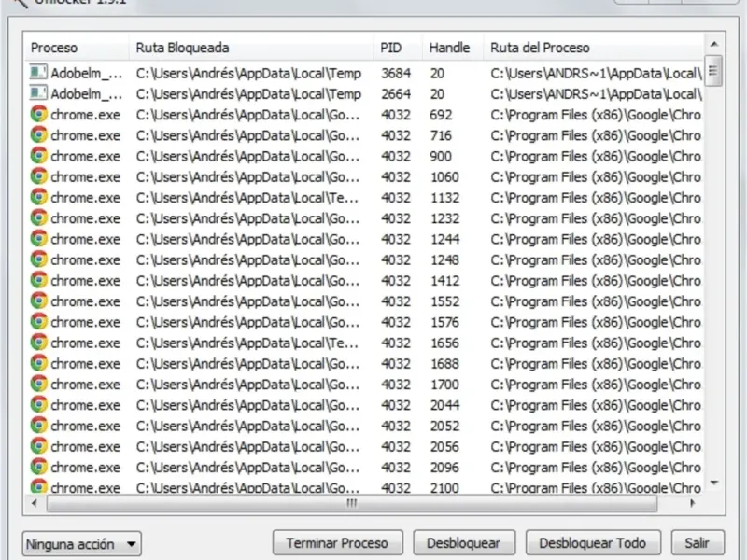
Task: Click chrome.exe name in handle 1576 row
Action: click(86, 322)
